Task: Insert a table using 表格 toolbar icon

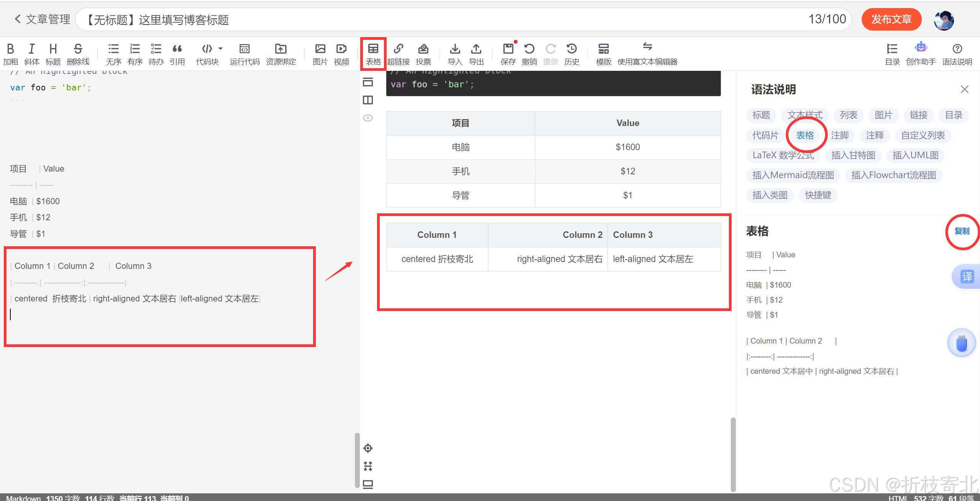Action: click(x=373, y=54)
